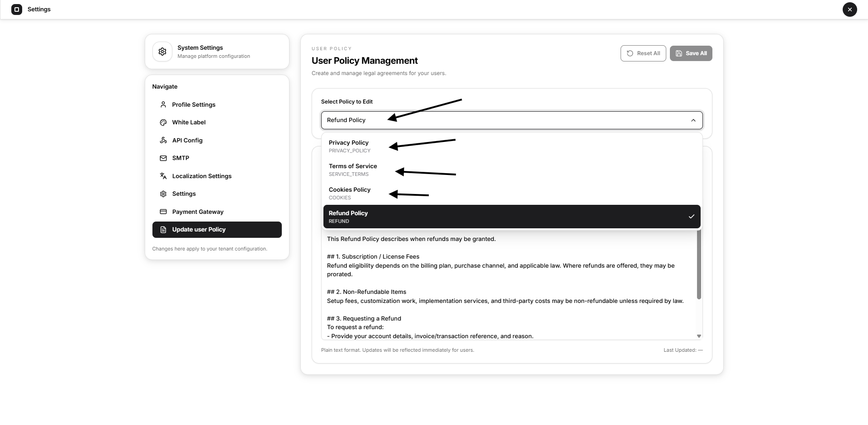Click the app logo icon beside Settings
This screenshot has width=868, height=425.
(17, 9)
